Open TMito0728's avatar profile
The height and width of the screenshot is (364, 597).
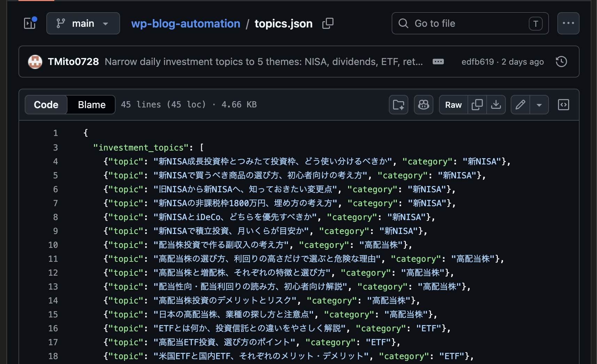click(x=35, y=62)
